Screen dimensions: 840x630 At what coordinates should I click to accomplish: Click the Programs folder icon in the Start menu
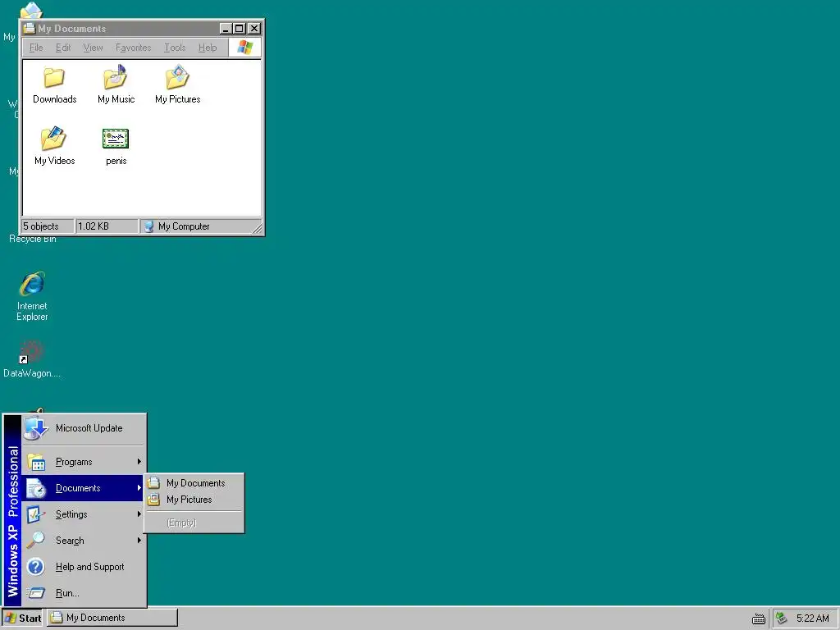pyautogui.click(x=36, y=462)
